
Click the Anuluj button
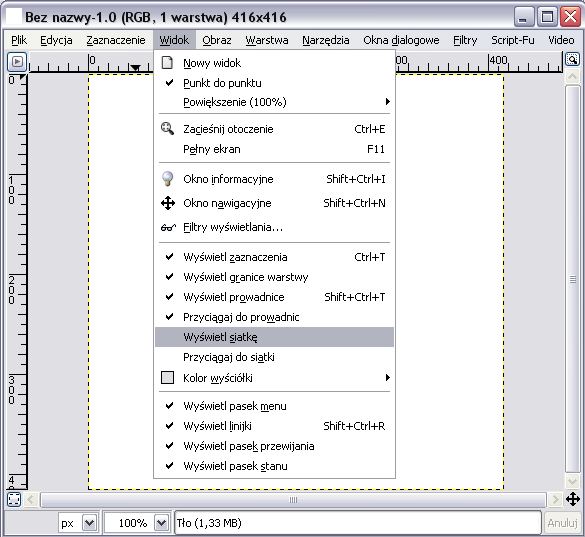pos(562,523)
